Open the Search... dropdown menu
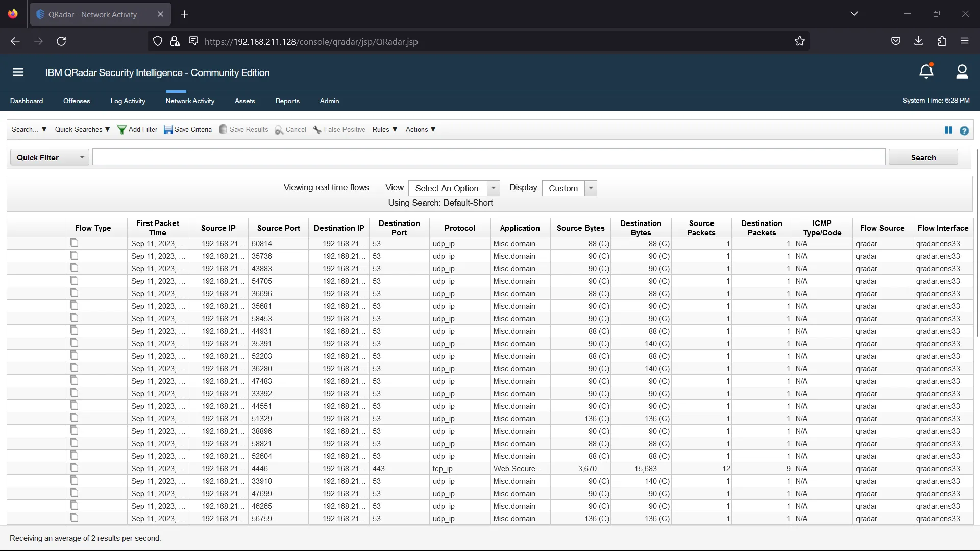Screen dimensions: 980x551 [x=29, y=130]
